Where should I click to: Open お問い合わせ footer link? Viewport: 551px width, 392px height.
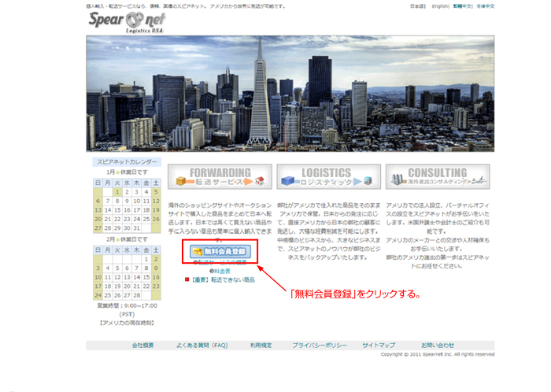(x=438, y=345)
